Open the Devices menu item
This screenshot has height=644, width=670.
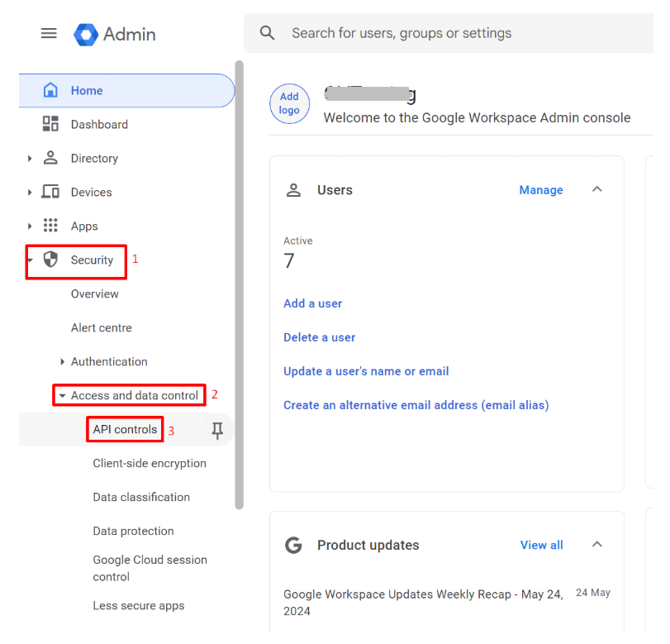[x=92, y=192]
